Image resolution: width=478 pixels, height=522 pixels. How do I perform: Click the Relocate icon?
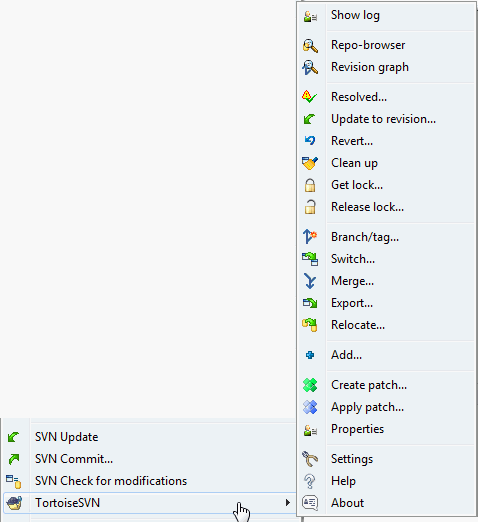310,325
